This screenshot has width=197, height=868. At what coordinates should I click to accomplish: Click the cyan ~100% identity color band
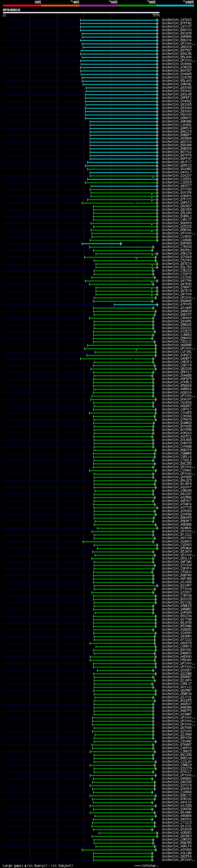(175, 6)
